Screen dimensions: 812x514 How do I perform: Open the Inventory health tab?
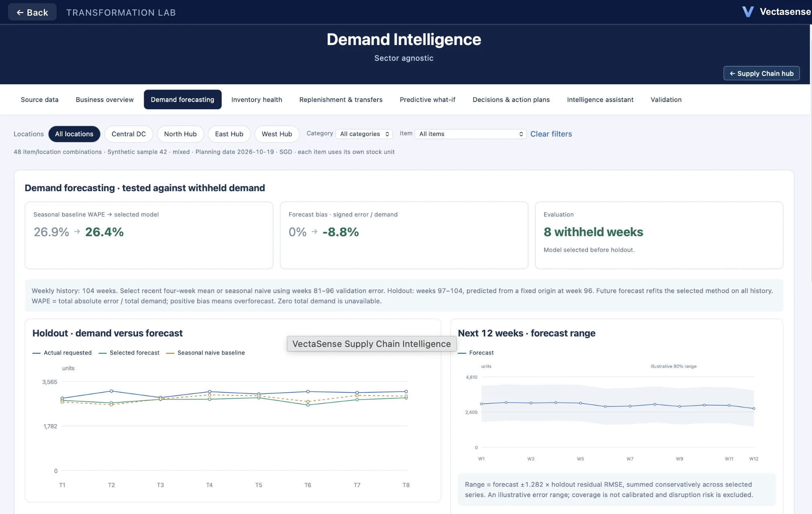tap(257, 100)
